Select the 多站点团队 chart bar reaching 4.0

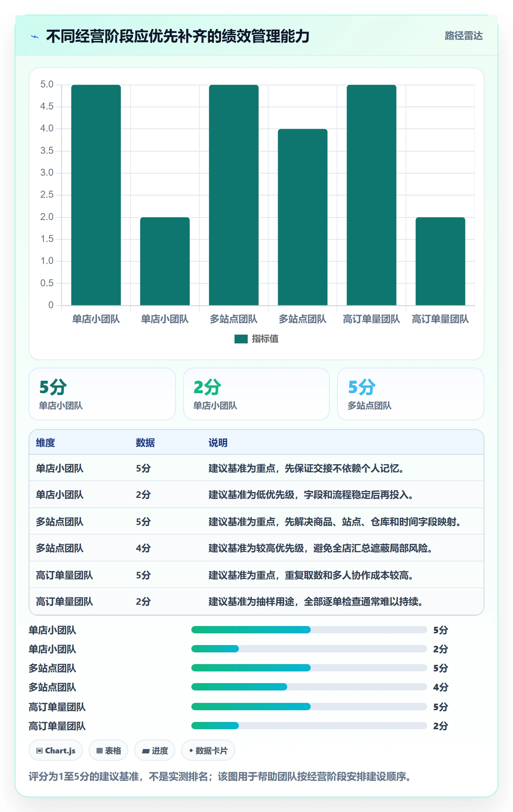point(303,217)
